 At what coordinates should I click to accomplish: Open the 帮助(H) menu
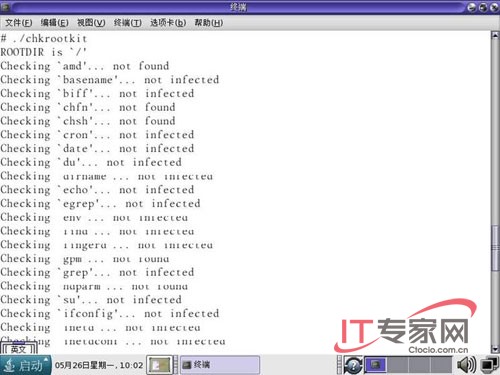point(209,23)
